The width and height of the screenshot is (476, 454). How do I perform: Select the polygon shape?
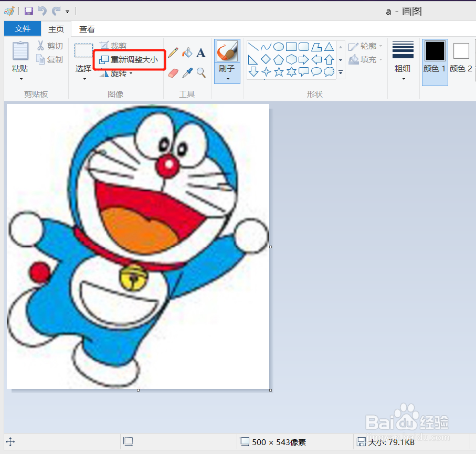[316, 47]
